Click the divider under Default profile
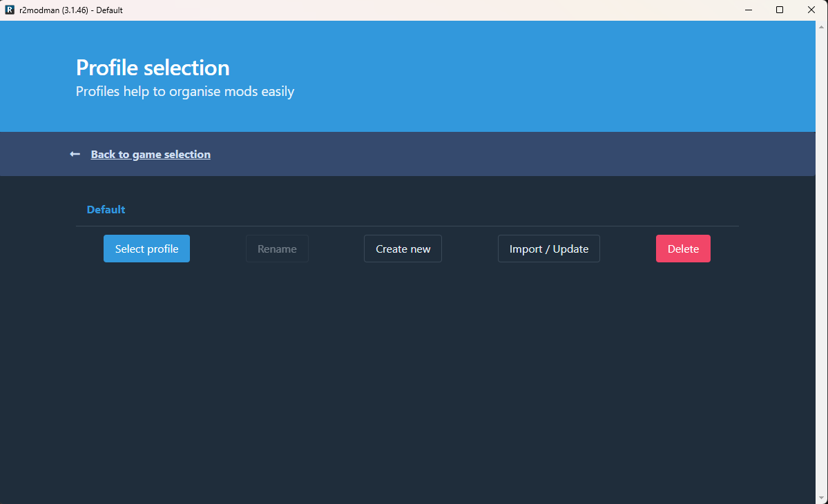 407,226
